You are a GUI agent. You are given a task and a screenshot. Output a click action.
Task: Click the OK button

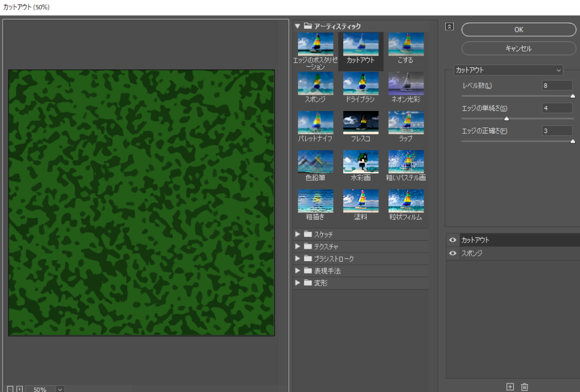coord(518,29)
